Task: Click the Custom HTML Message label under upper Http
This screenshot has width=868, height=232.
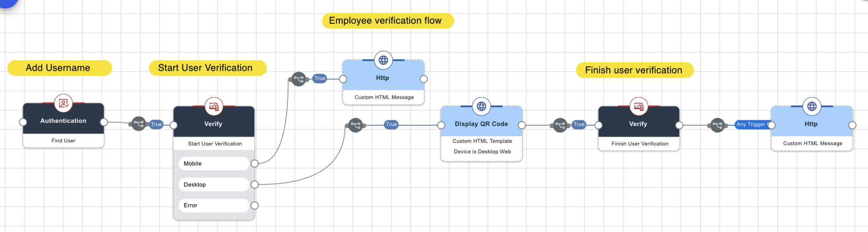Action: click(384, 97)
